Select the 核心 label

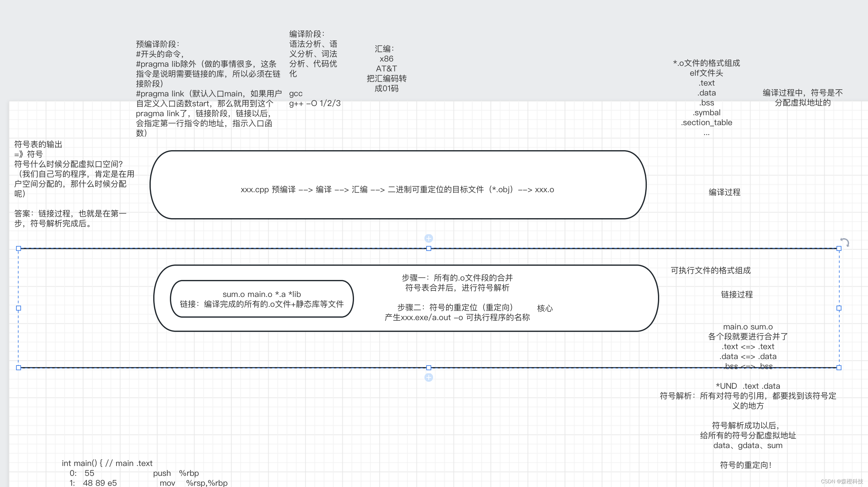pyautogui.click(x=545, y=308)
